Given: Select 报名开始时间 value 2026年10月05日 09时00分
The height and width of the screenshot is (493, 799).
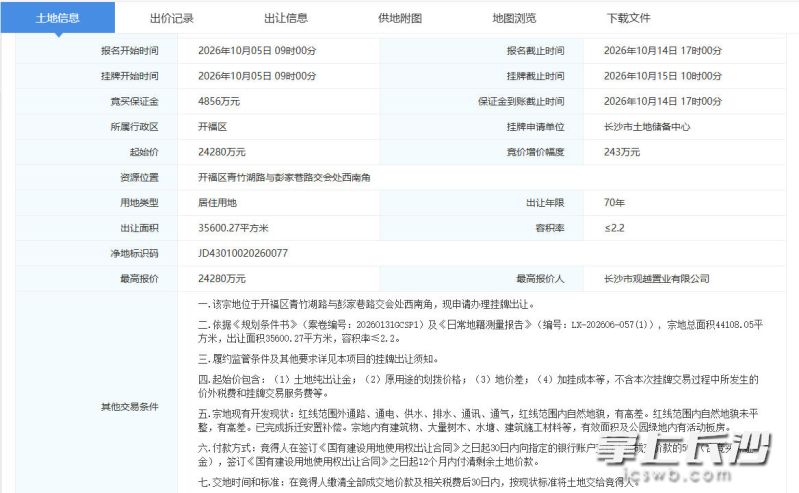Looking at the screenshot, I should 257,50.
